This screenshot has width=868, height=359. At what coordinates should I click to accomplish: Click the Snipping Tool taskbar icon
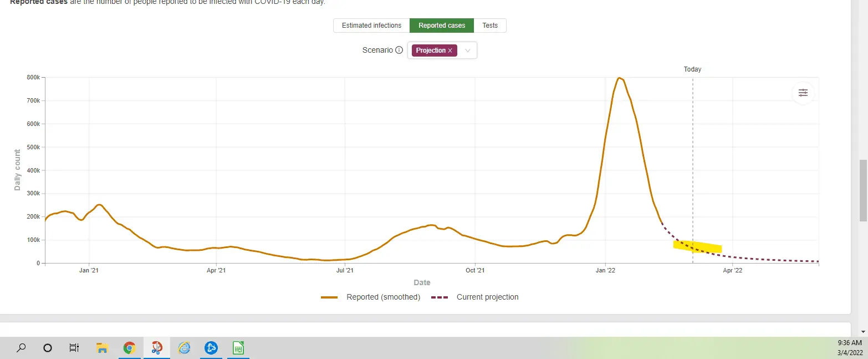tap(157, 348)
